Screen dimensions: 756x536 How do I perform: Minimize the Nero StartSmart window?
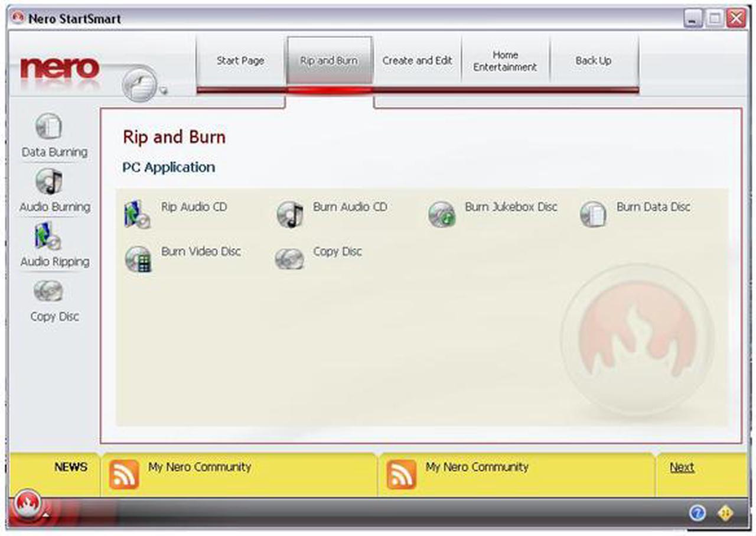click(x=693, y=18)
